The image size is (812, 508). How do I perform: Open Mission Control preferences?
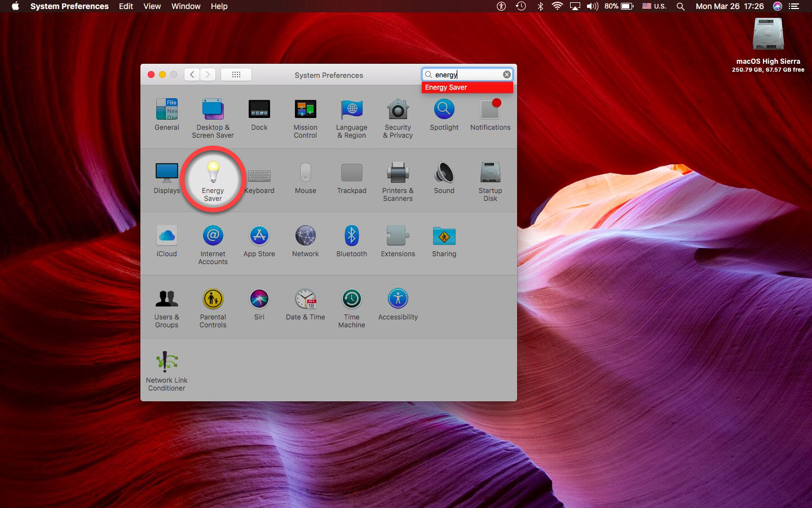click(x=305, y=118)
